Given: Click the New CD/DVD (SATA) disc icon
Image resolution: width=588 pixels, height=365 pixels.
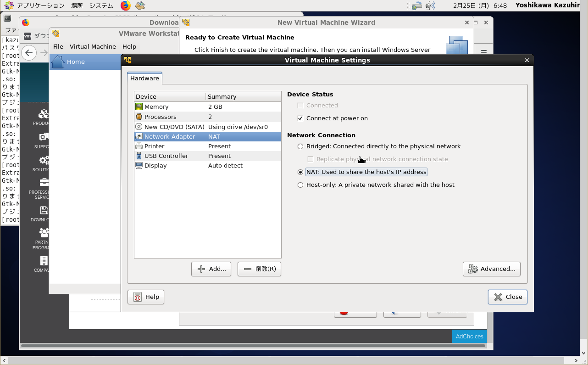Looking at the screenshot, I should click(139, 127).
